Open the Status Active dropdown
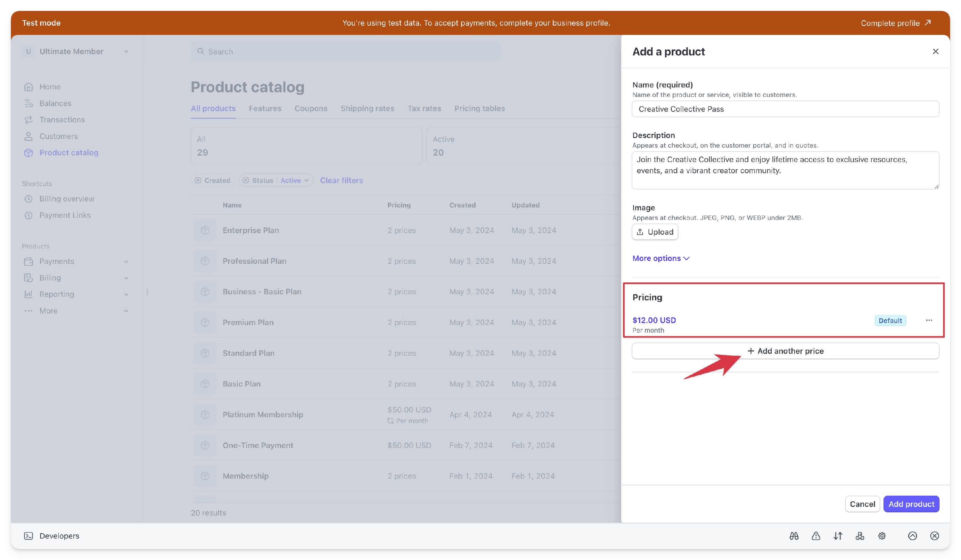 [x=294, y=180]
